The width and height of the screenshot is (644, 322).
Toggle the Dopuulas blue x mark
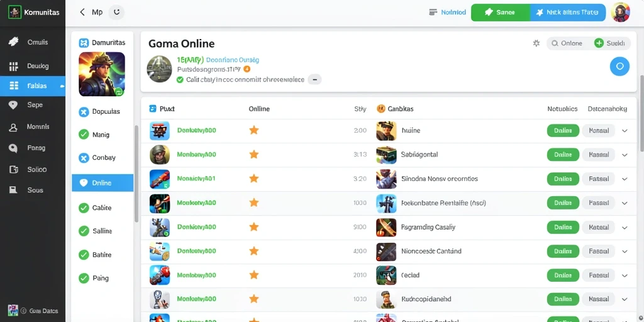[84, 111]
